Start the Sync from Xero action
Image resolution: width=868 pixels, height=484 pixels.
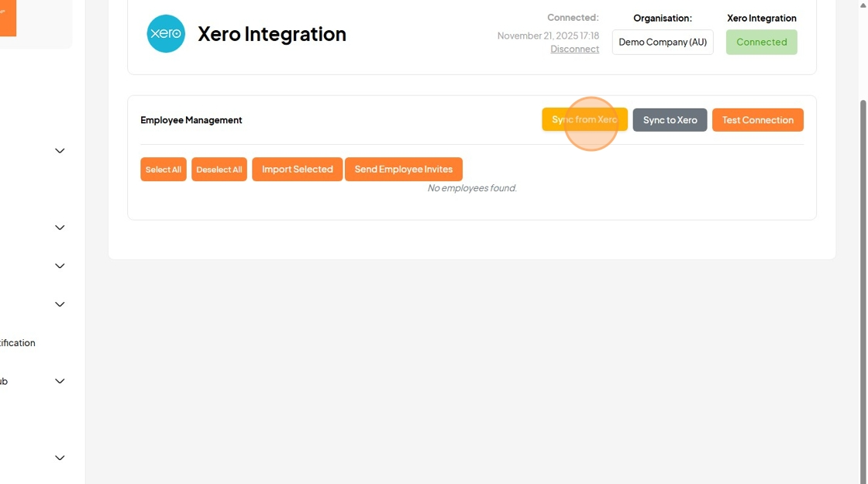pyautogui.click(x=584, y=119)
